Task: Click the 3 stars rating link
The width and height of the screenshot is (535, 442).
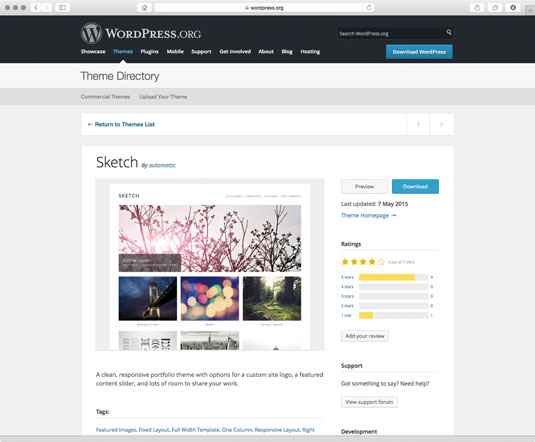Action: 347,296
